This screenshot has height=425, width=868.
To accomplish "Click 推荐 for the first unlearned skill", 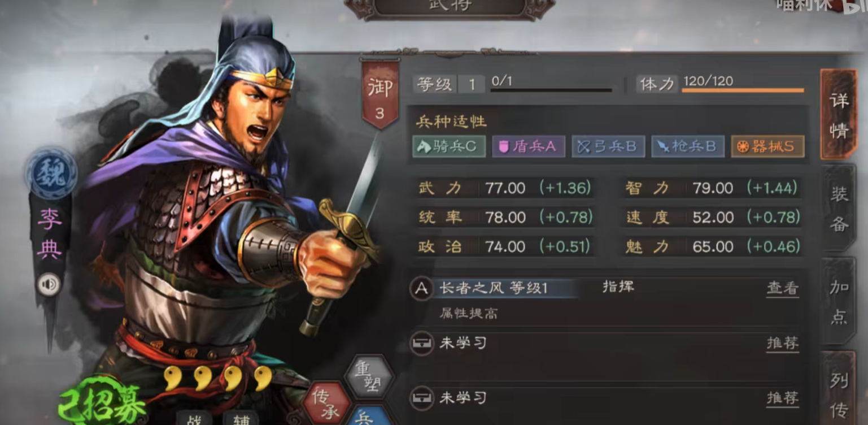I will 782,343.
